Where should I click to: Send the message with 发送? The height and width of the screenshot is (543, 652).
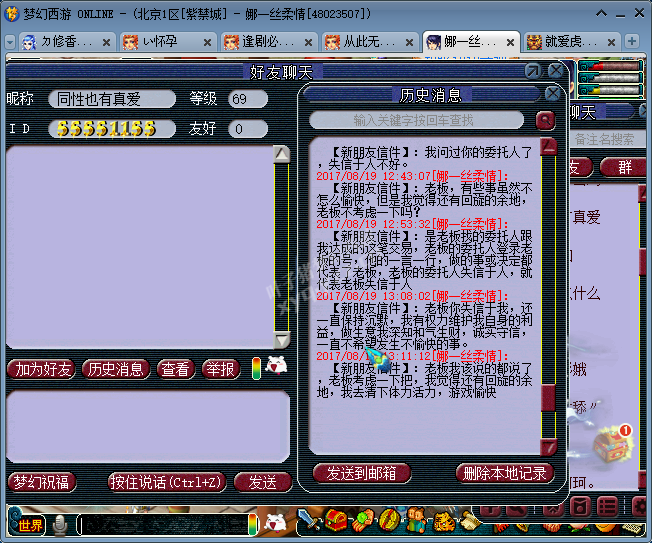263,482
